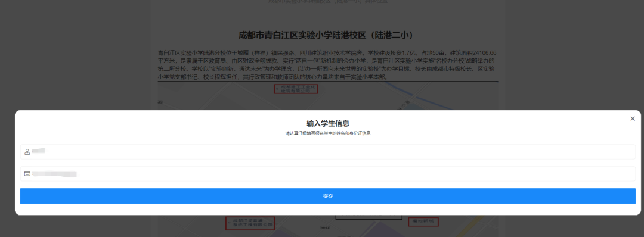644x237 pixels.
Task: Click the 输入学生信息 dialog title
Action: click(x=328, y=123)
